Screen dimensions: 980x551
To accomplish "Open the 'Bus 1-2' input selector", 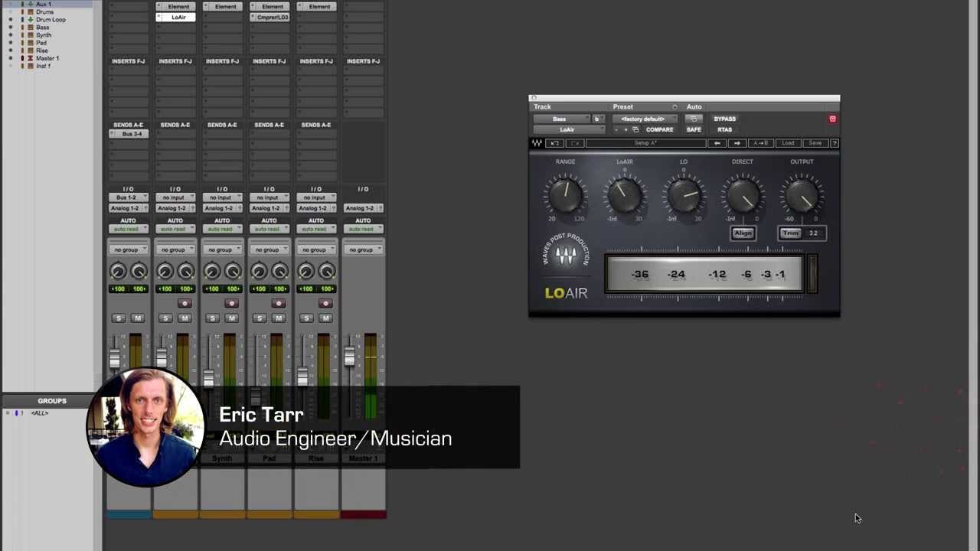I will pos(128,197).
